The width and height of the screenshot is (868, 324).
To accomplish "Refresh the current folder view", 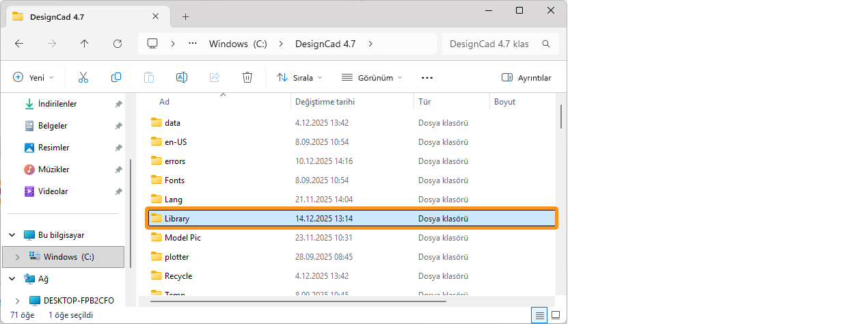I will (x=117, y=44).
